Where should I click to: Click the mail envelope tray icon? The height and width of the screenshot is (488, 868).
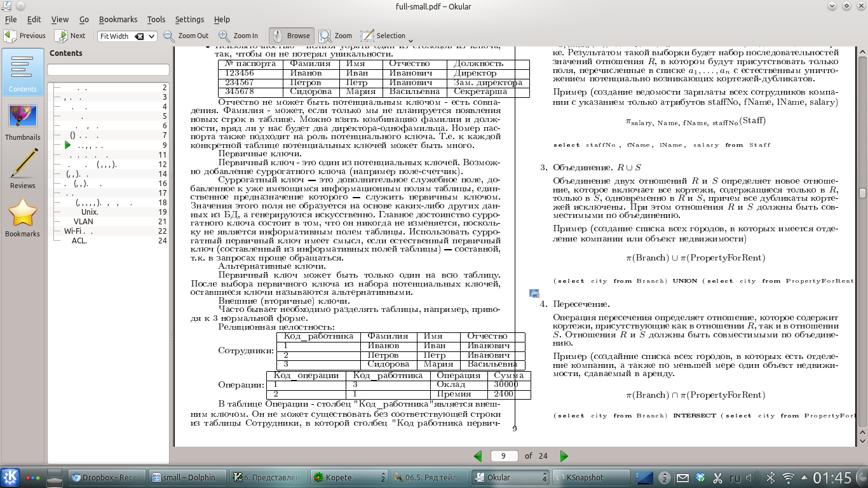point(683,477)
